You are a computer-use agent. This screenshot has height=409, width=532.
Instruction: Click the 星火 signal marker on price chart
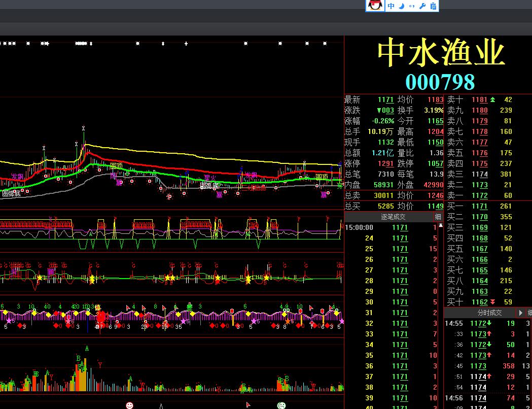click(x=209, y=178)
